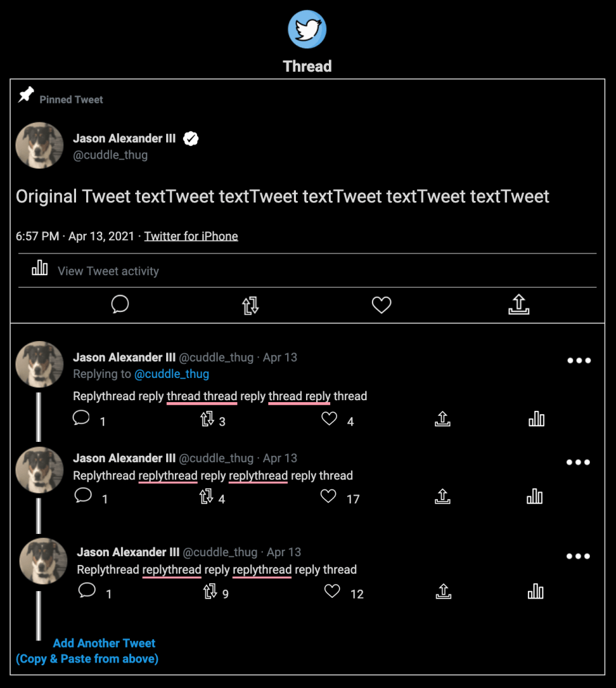Click Add Another Tweet
The image size is (616, 688).
pyautogui.click(x=104, y=643)
